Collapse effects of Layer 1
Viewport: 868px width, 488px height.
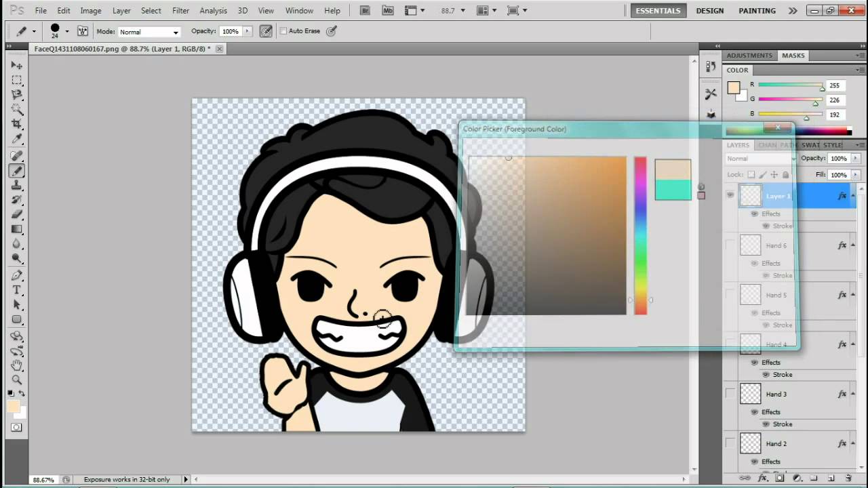tap(852, 196)
